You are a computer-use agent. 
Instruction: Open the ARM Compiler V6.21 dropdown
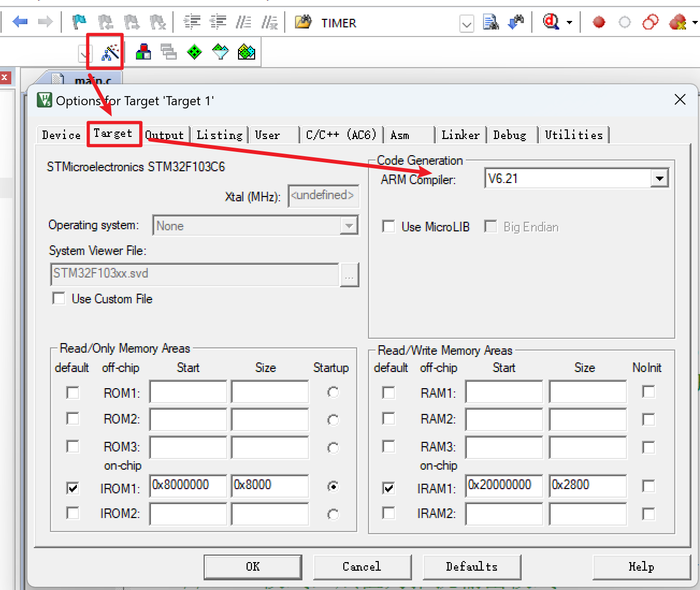tap(659, 178)
